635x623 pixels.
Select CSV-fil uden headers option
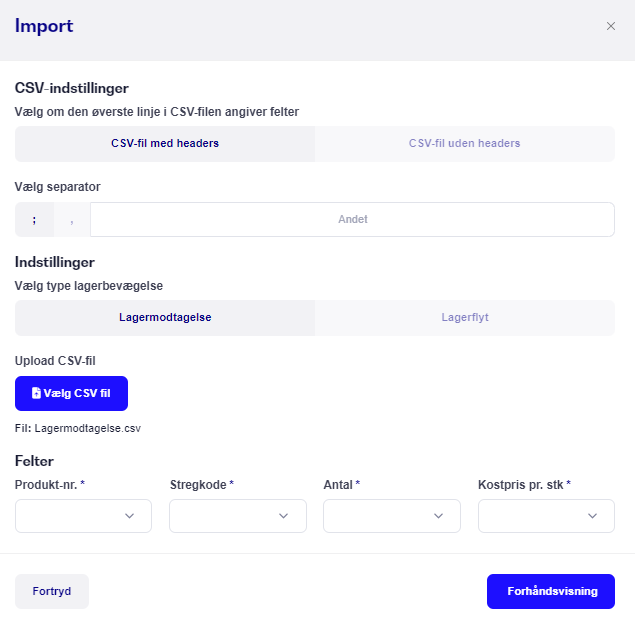pyautogui.click(x=465, y=144)
